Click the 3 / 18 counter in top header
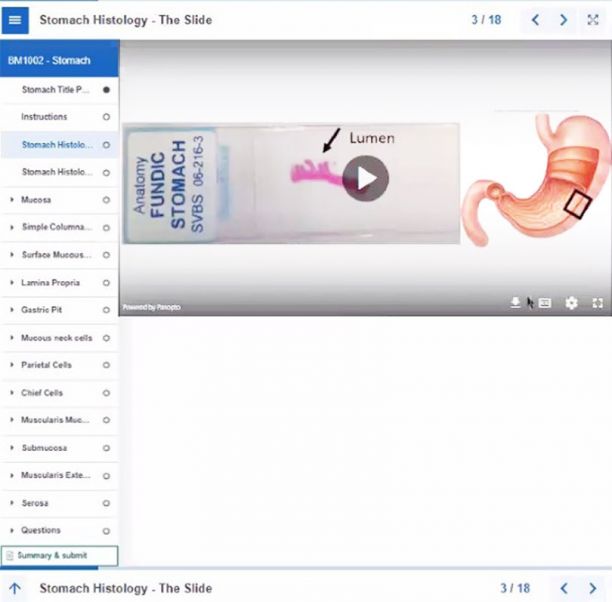Viewport: 612px width, 602px height. pos(486,20)
